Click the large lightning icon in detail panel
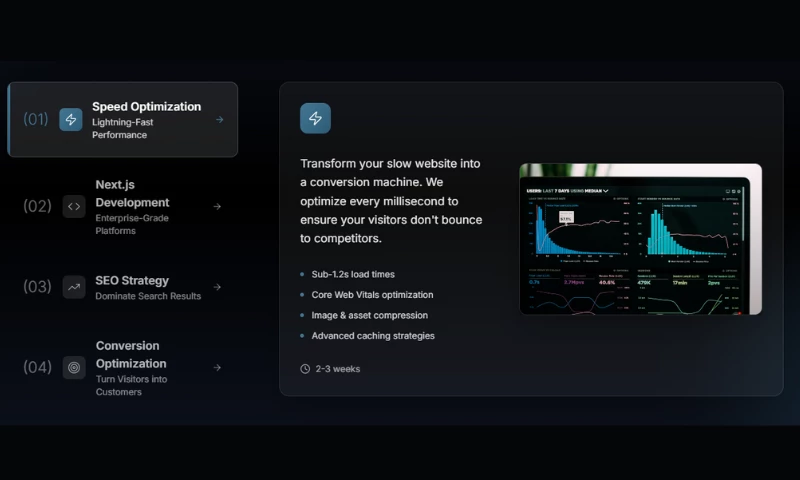The image size is (800, 480). [x=315, y=118]
